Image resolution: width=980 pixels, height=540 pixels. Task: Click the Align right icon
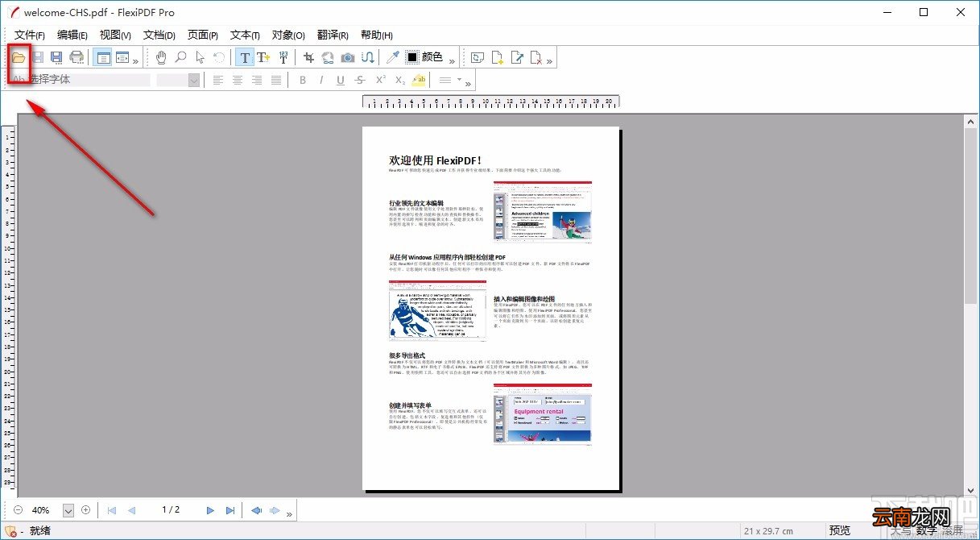point(257,80)
